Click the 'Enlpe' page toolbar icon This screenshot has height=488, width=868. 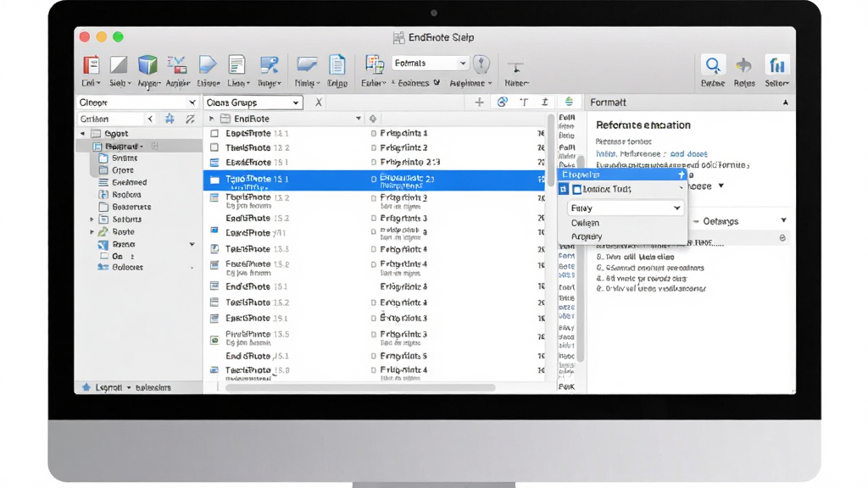click(337, 64)
